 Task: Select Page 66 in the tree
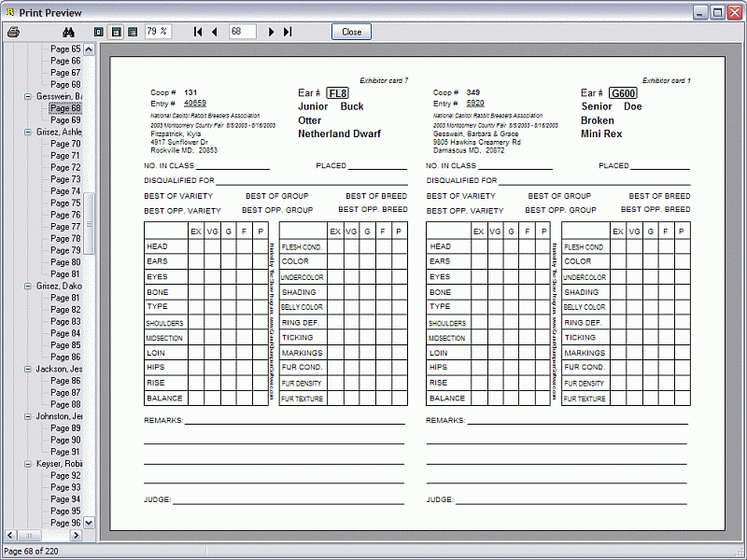click(x=65, y=61)
